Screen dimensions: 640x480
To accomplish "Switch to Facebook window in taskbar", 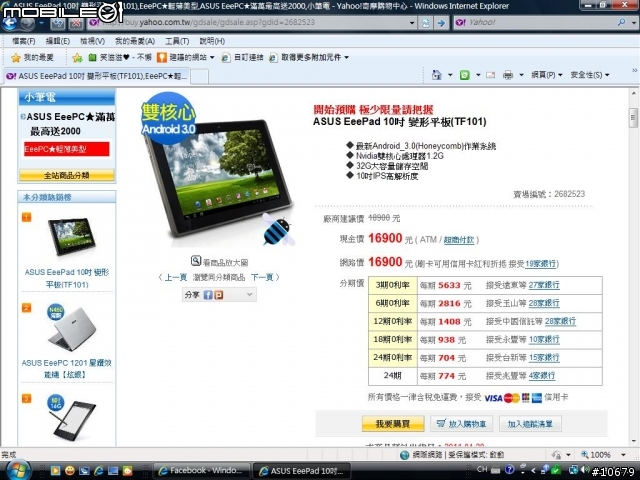I will click(202, 471).
